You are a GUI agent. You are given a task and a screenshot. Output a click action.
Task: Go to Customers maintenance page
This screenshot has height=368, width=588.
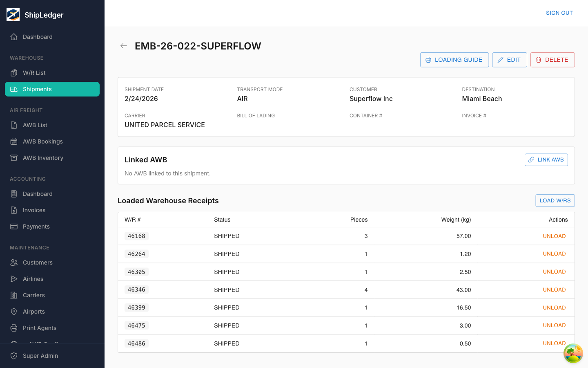(52, 263)
